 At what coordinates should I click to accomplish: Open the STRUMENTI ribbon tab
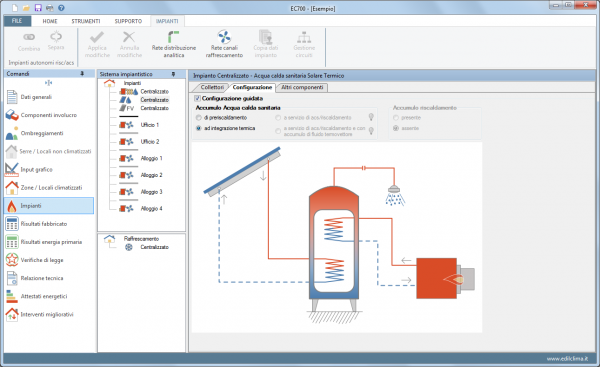coord(86,21)
